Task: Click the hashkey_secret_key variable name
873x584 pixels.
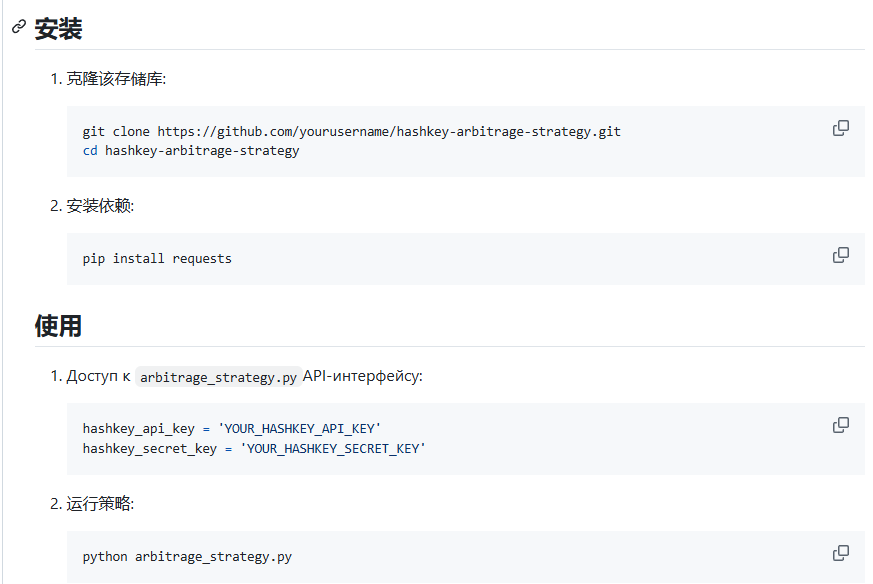Action: pyautogui.click(x=149, y=449)
